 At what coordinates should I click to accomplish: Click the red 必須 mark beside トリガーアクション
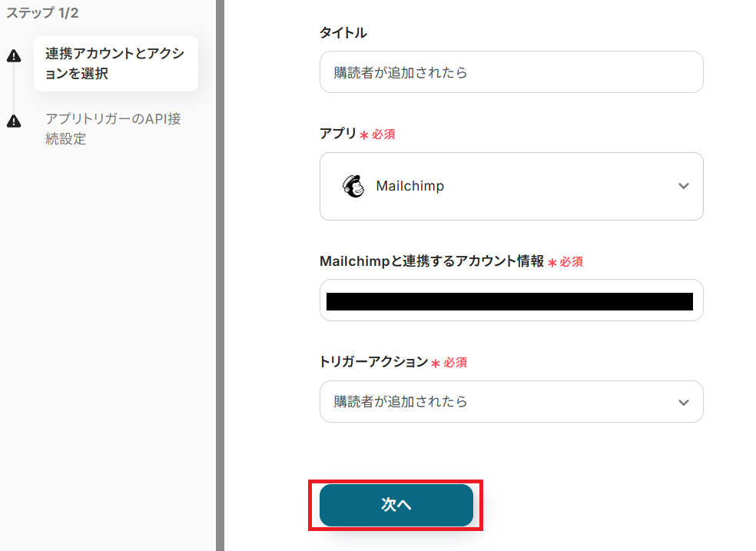click(x=455, y=363)
